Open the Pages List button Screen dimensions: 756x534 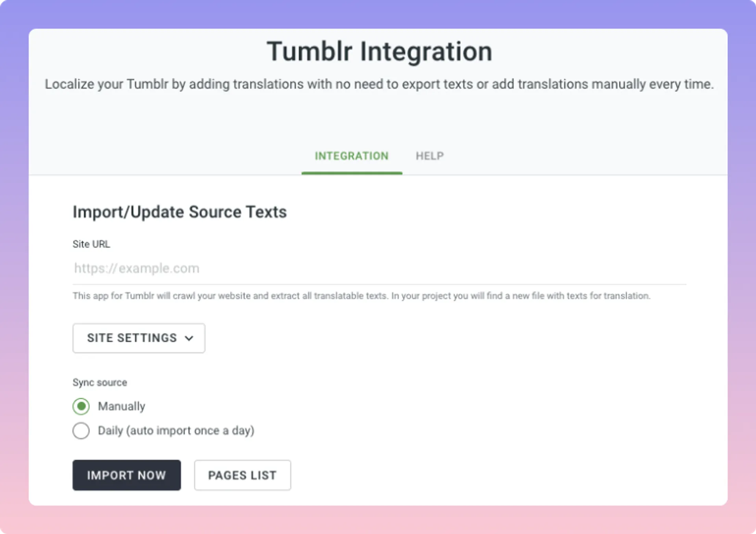243,475
